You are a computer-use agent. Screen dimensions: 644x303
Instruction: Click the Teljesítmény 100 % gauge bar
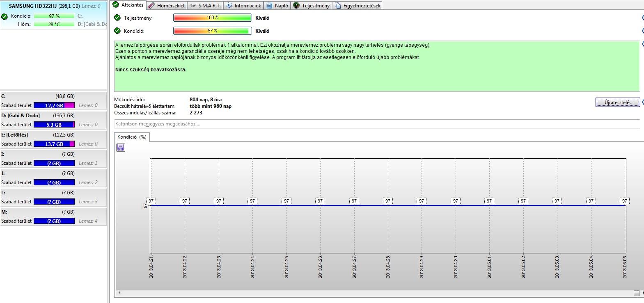click(213, 18)
